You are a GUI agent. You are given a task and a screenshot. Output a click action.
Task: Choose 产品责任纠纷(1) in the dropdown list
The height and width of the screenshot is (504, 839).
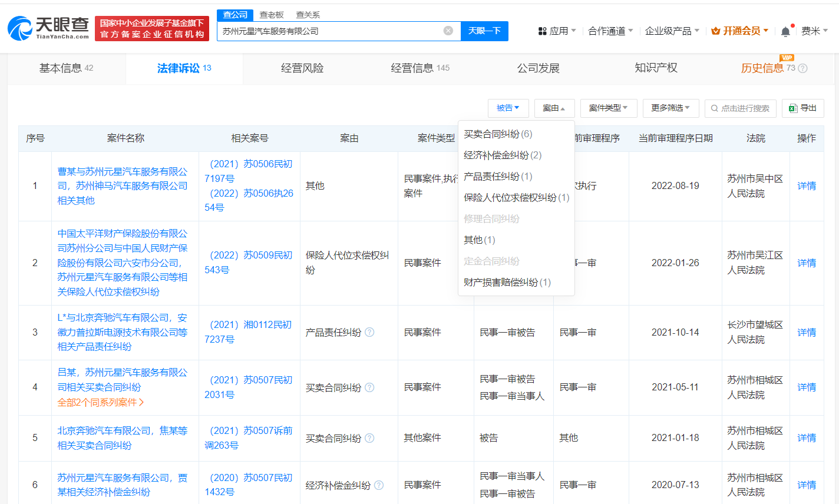(516, 177)
